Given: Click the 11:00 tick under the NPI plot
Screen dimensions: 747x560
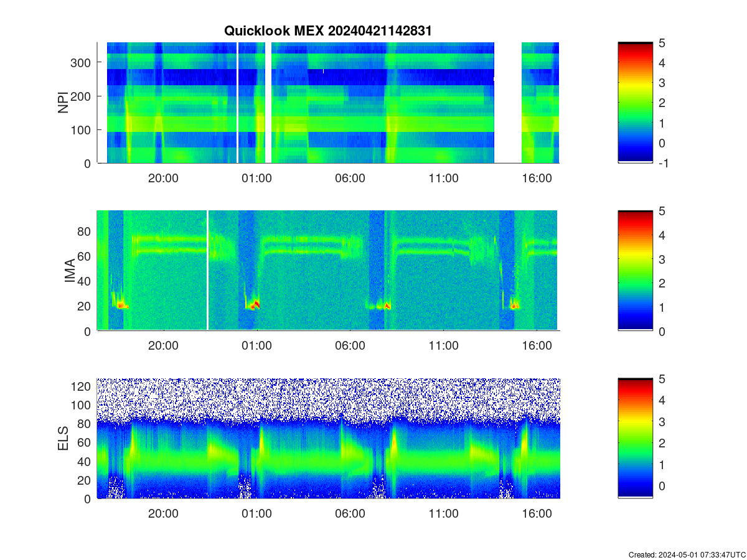Looking at the screenshot, I should (443, 178).
